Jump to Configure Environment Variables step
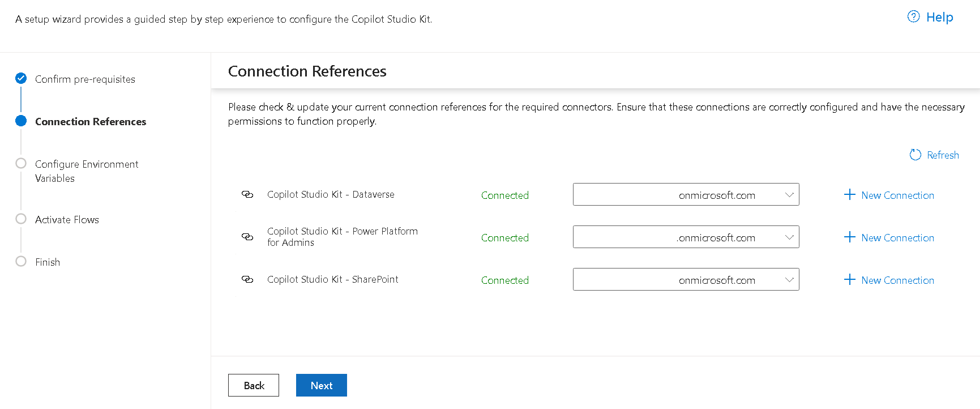Screen dimensions: 980x409 coord(87,171)
